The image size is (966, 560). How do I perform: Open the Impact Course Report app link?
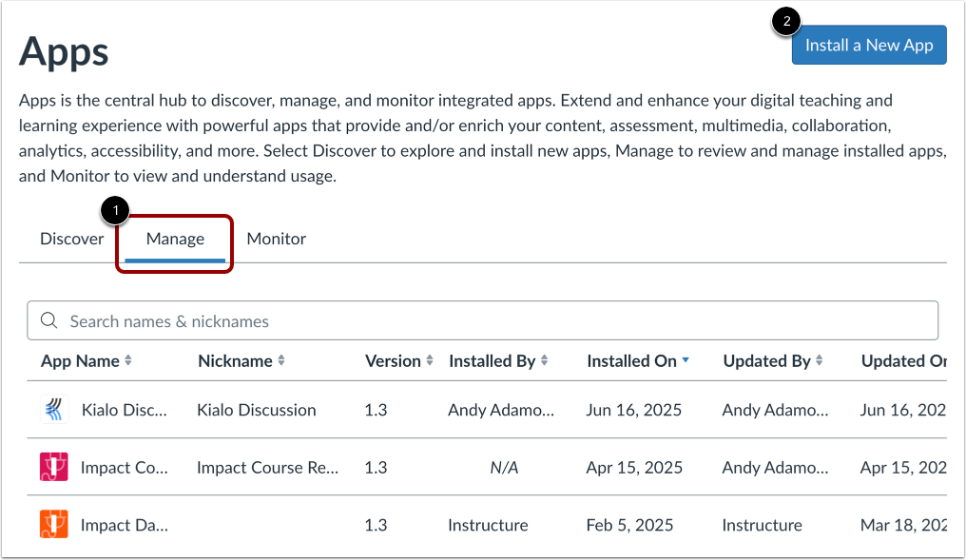tap(125, 468)
